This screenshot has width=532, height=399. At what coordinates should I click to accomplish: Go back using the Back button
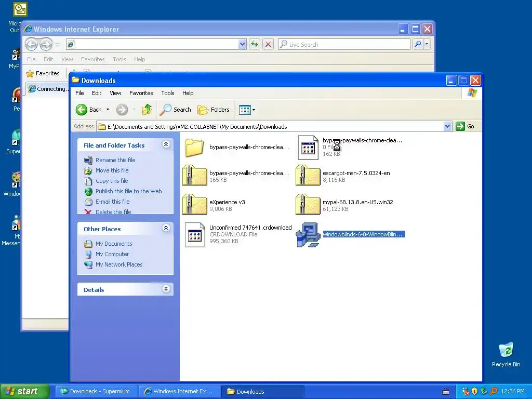pyautogui.click(x=88, y=110)
